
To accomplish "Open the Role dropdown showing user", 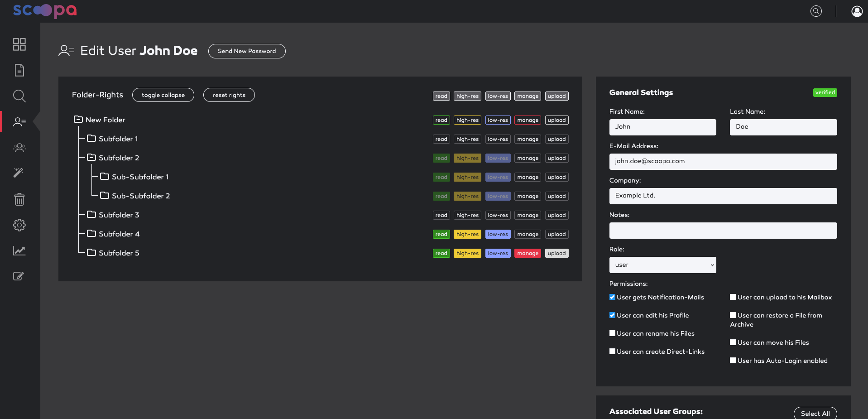I will tap(662, 265).
